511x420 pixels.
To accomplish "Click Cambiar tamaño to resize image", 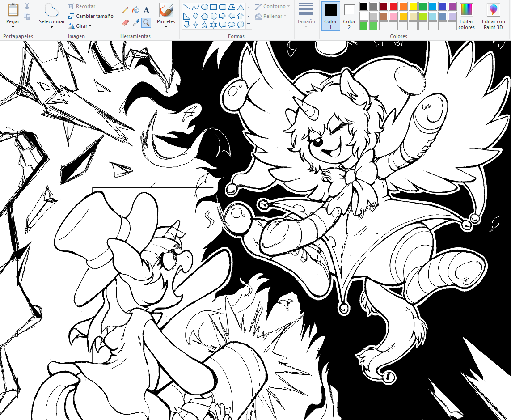I will [x=91, y=16].
